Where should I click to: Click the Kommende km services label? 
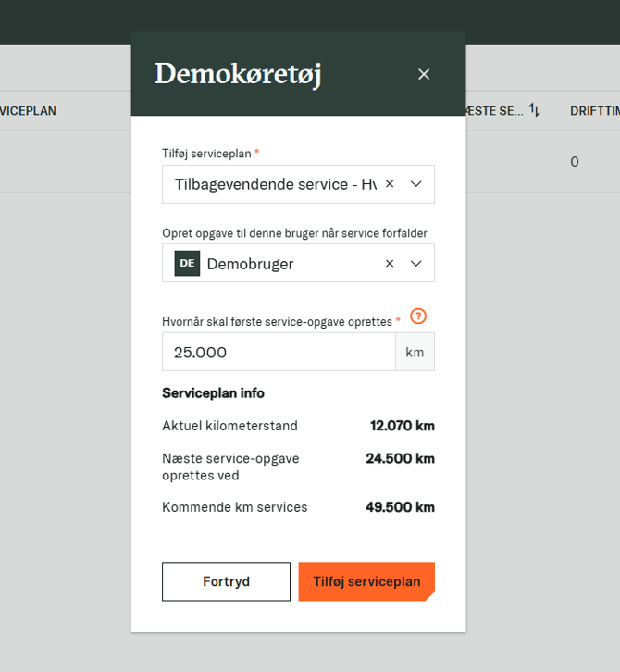click(235, 507)
